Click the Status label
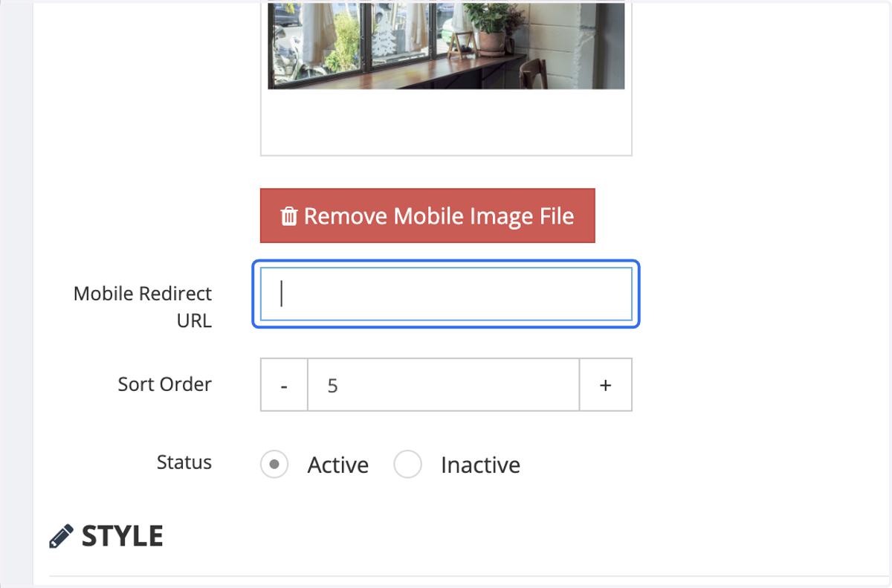 tap(184, 462)
